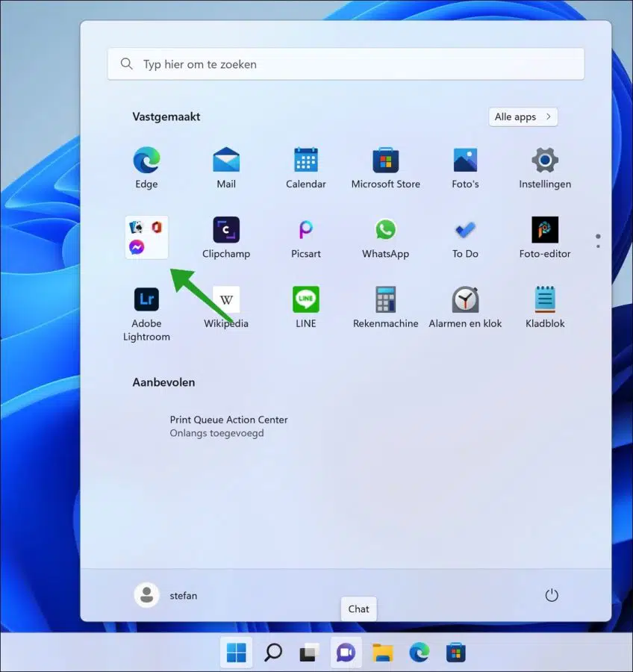The image size is (633, 672).
Task: Open Microsoft Store taskbar icon
Action: coord(456,653)
